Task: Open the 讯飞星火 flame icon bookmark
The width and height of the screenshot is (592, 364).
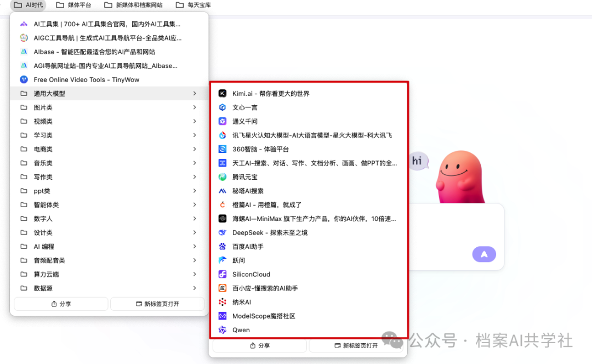Action: (223, 135)
